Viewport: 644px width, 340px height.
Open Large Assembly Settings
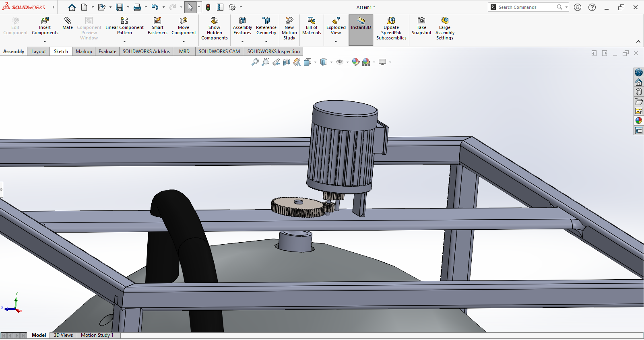[445, 28]
